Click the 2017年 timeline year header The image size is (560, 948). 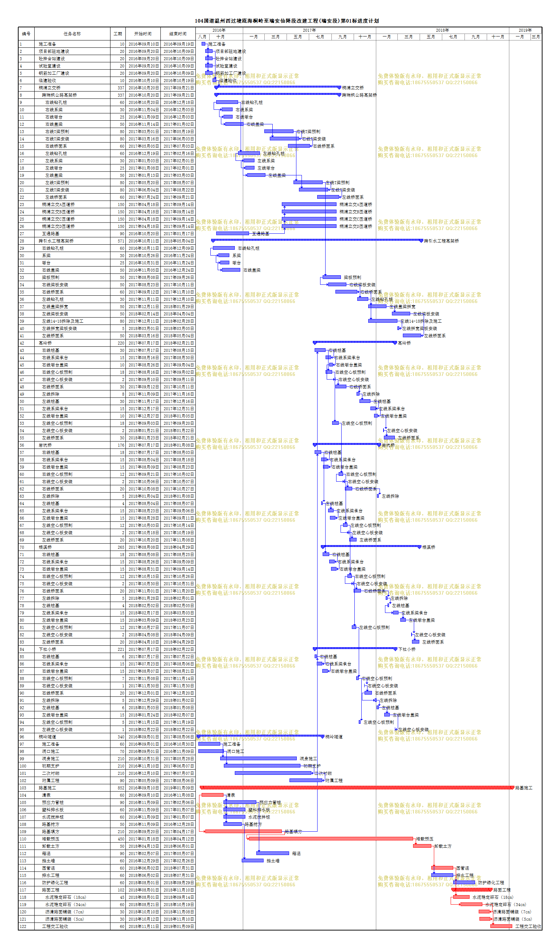pyautogui.click(x=310, y=30)
